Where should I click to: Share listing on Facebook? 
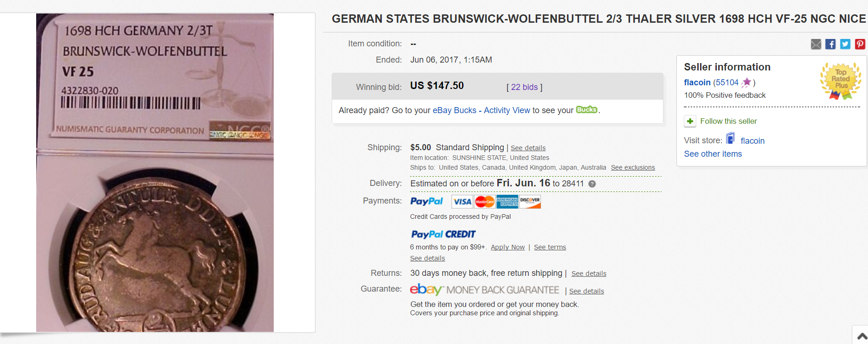click(x=830, y=44)
